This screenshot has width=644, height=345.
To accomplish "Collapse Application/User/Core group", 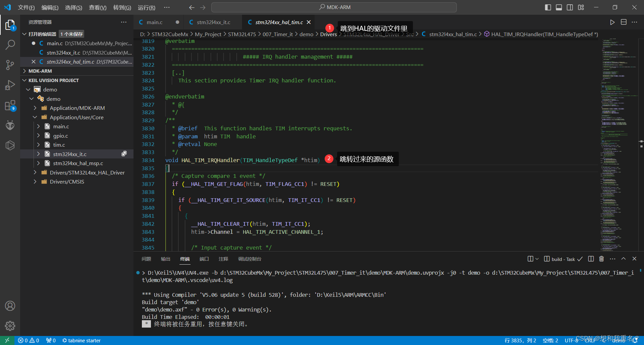I will (35, 117).
